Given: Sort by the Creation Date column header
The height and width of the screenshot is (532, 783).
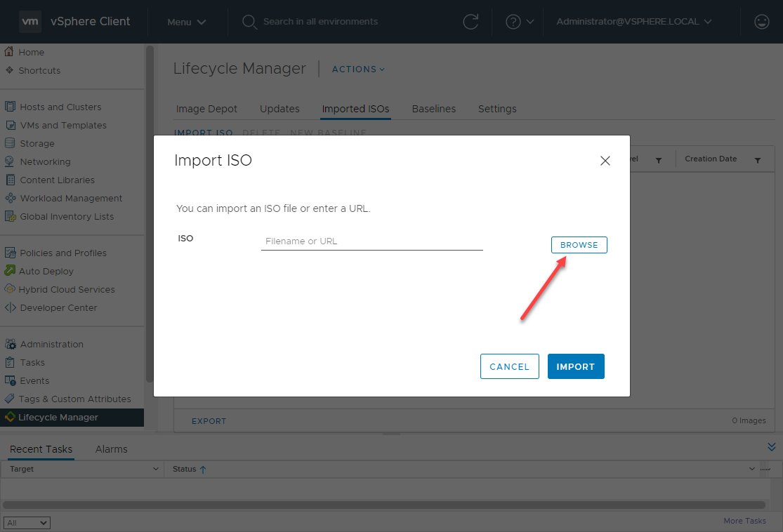Looking at the screenshot, I should [711, 159].
